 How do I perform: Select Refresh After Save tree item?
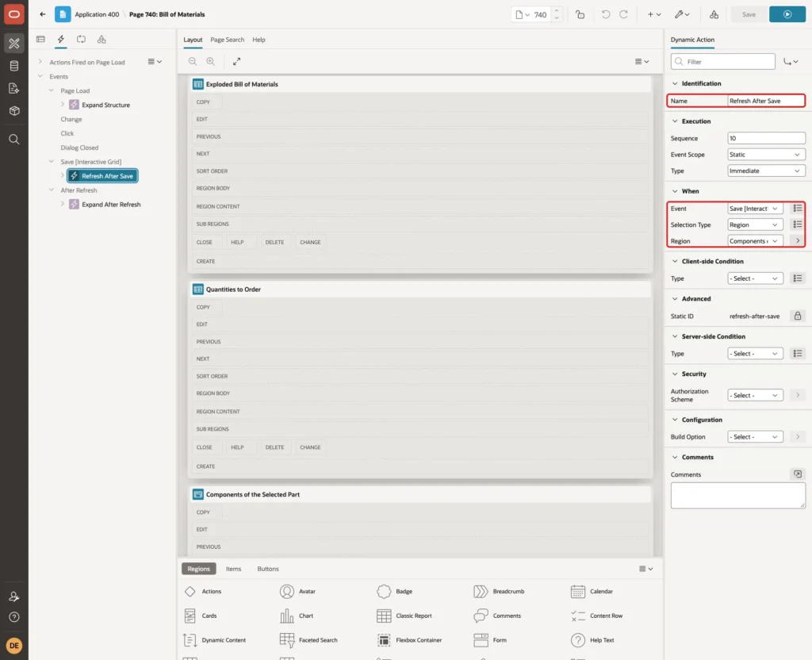[102, 176]
